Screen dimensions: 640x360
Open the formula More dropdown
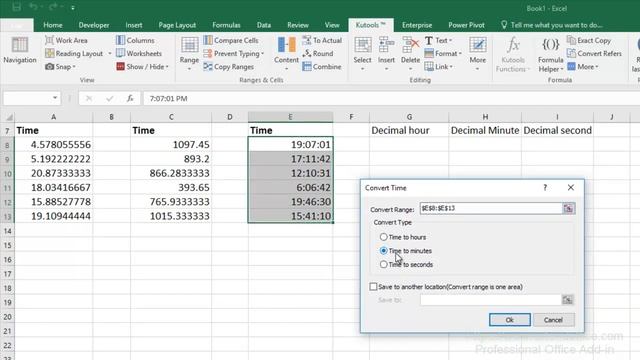(583, 67)
